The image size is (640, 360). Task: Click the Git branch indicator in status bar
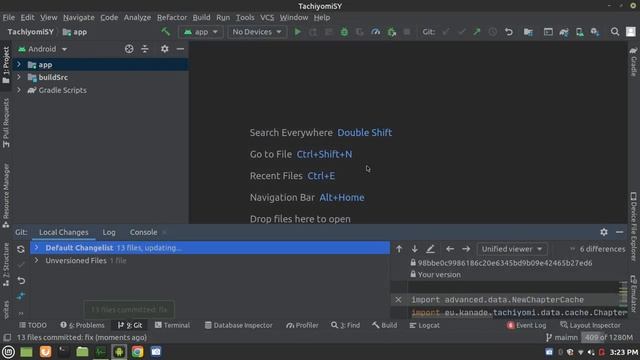pyautogui.click(x=562, y=338)
